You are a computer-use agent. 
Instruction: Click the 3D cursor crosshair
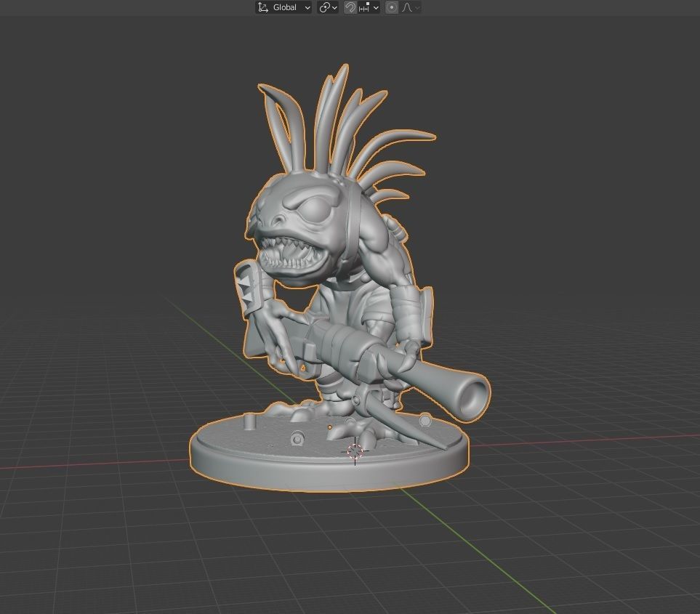355,451
